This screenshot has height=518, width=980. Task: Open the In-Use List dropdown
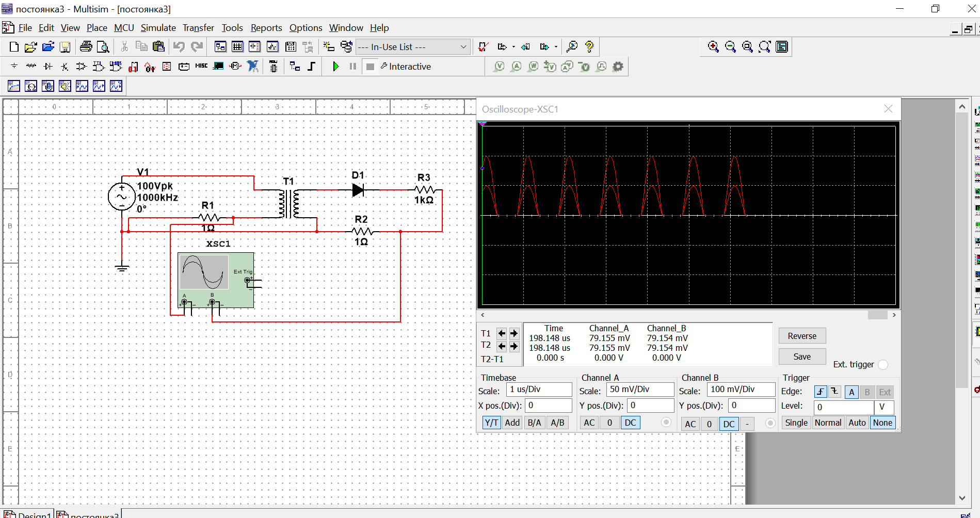click(x=463, y=47)
